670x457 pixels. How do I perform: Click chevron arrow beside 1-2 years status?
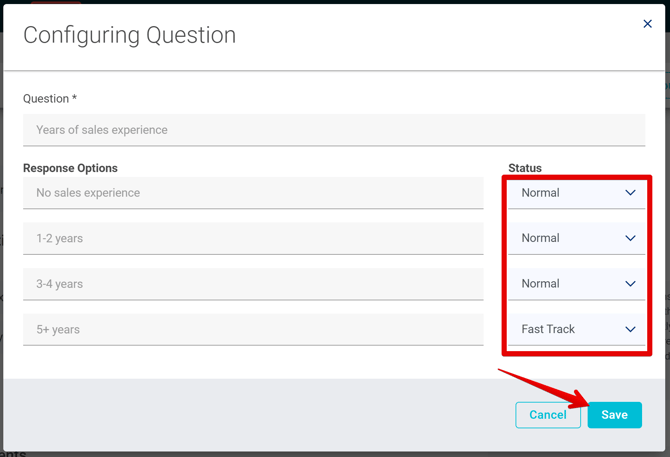pyautogui.click(x=630, y=238)
